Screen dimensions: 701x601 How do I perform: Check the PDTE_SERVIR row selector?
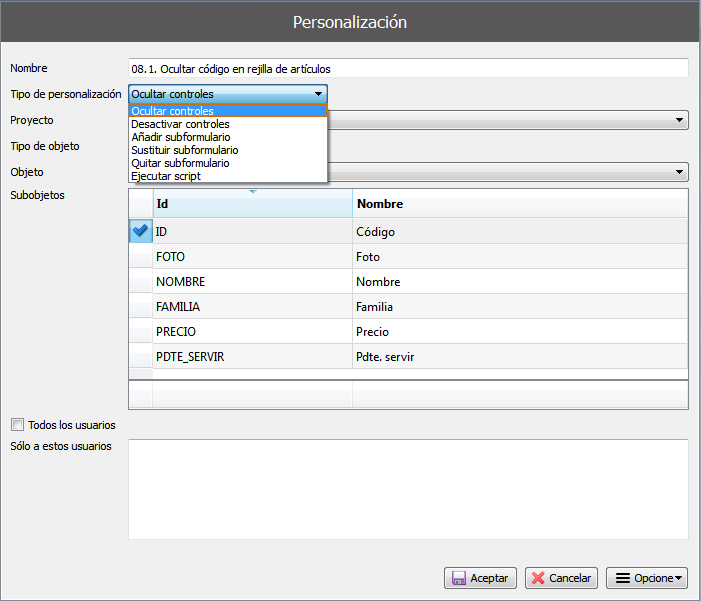(140, 356)
